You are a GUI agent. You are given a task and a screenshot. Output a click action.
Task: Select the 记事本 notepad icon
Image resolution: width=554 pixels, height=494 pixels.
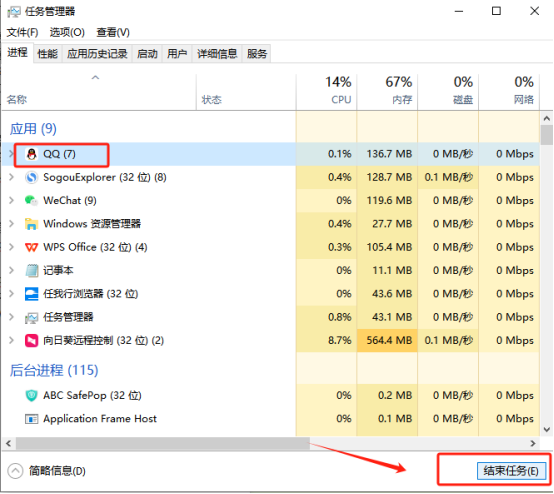pyautogui.click(x=31, y=271)
